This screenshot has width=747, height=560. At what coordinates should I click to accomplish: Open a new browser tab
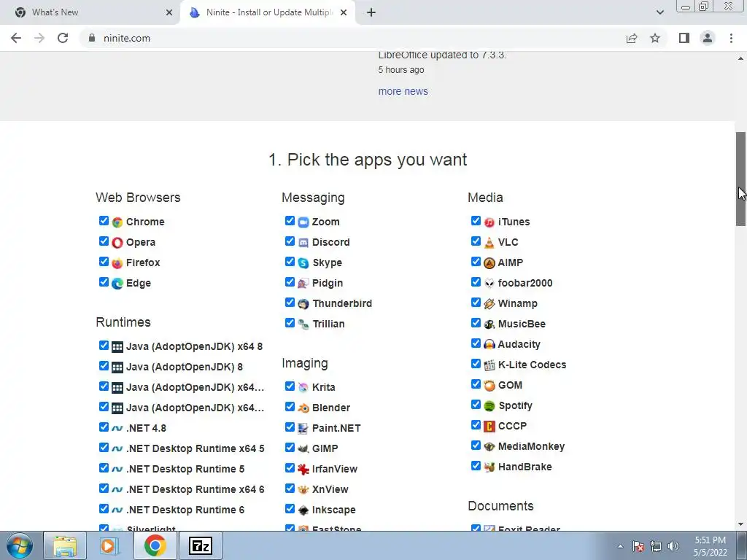(371, 12)
